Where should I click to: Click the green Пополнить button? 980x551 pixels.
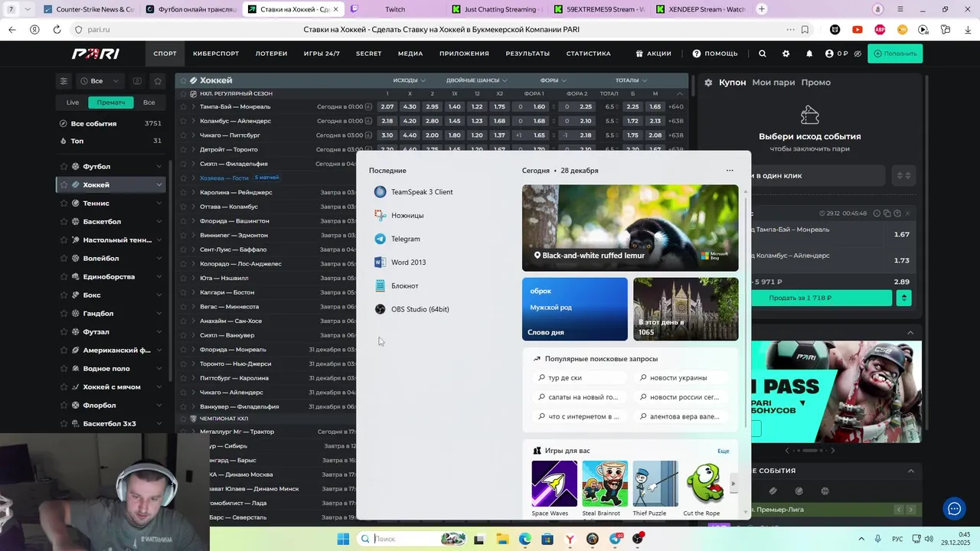tap(895, 54)
